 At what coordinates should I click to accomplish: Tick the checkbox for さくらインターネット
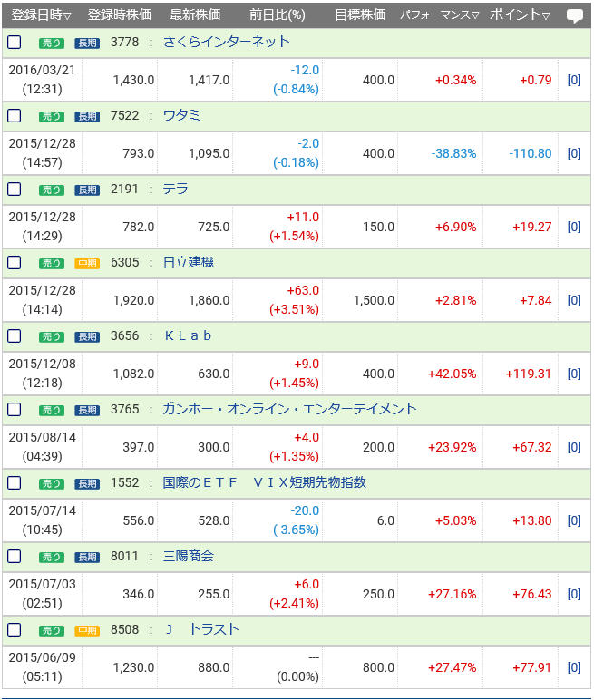[x=14, y=42]
